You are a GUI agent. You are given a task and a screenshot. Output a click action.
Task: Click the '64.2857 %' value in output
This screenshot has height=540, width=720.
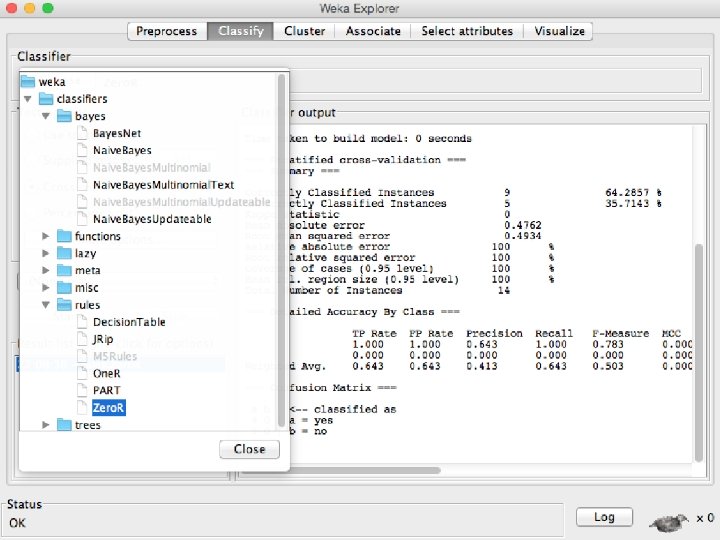(634, 192)
